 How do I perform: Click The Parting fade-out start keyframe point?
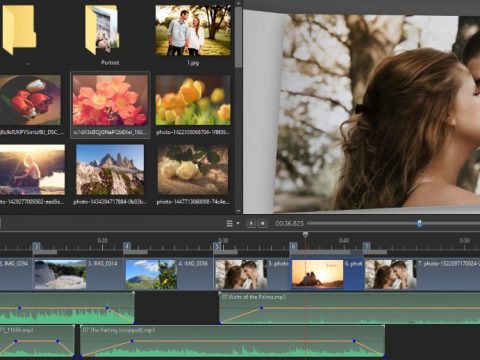click(x=354, y=341)
